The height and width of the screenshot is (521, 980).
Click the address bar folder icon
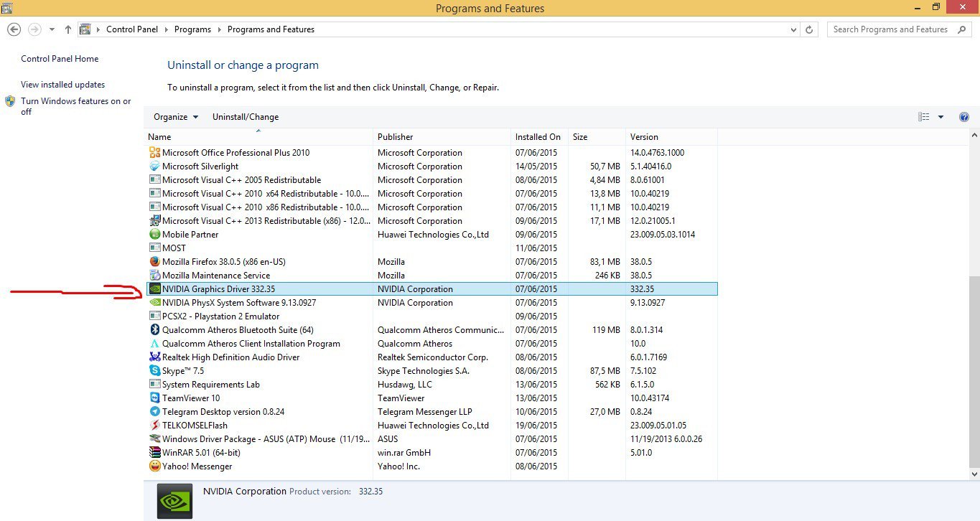pos(85,29)
